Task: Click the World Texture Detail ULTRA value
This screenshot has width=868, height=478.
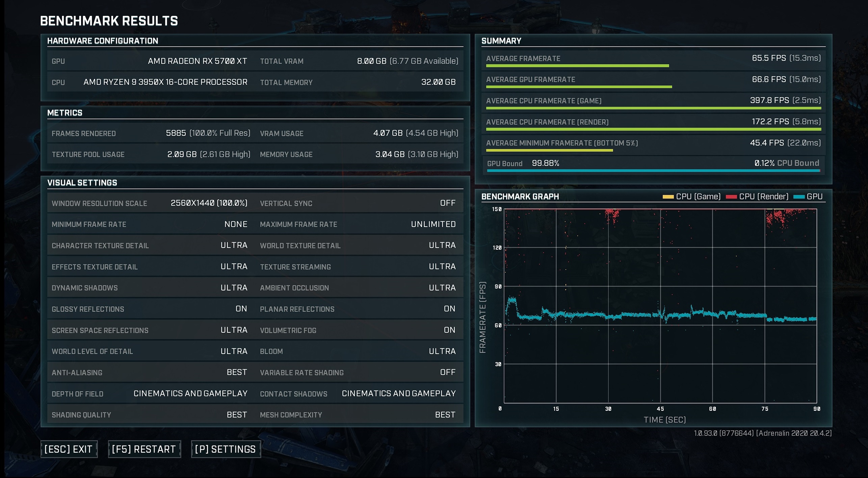Action: [442, 245]
